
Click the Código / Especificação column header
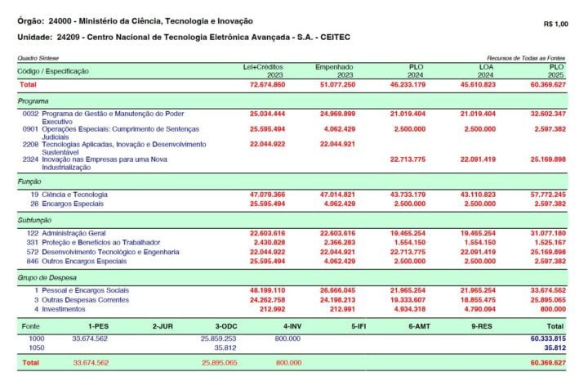point(53,72)
